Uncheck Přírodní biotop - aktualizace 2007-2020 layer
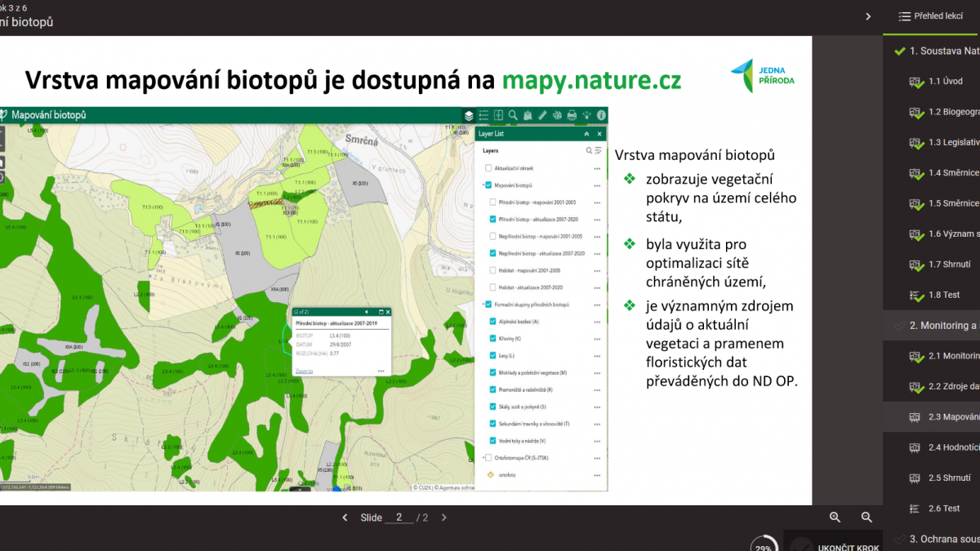The image size is (980, 551). 493,220
